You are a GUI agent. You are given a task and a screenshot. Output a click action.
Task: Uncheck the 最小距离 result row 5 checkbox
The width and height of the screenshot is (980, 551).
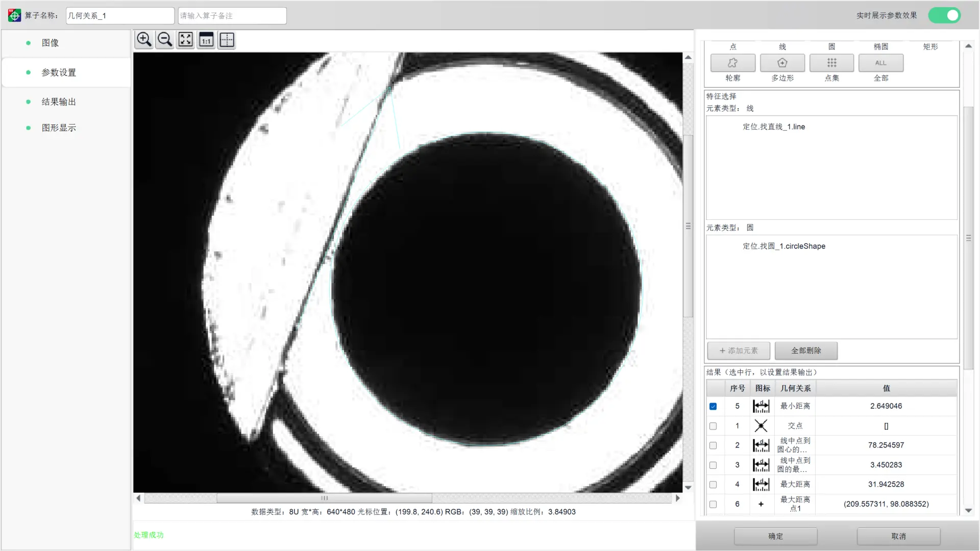click(x=713, y=406)
